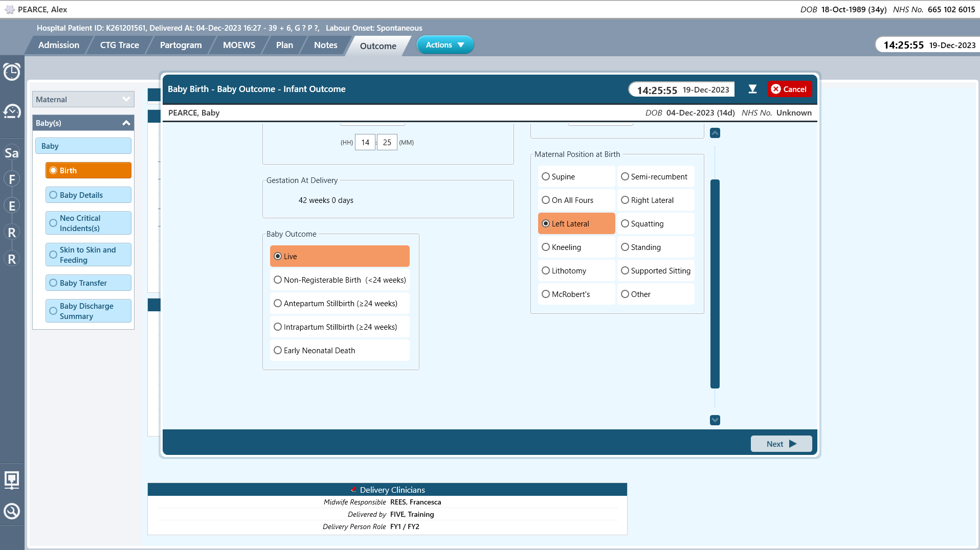This screenshot has width=980, height=550.
Task: Click Next to proceed
Action: point(781,444)
